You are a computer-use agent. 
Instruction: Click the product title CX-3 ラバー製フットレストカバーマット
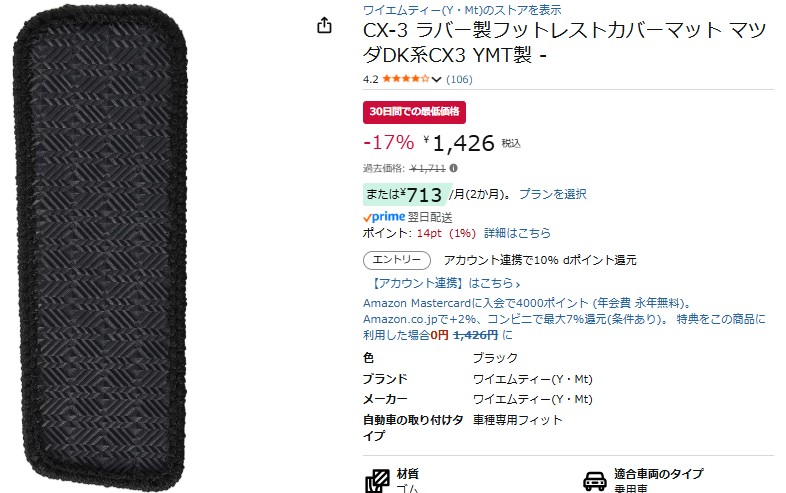coord(564,43)
